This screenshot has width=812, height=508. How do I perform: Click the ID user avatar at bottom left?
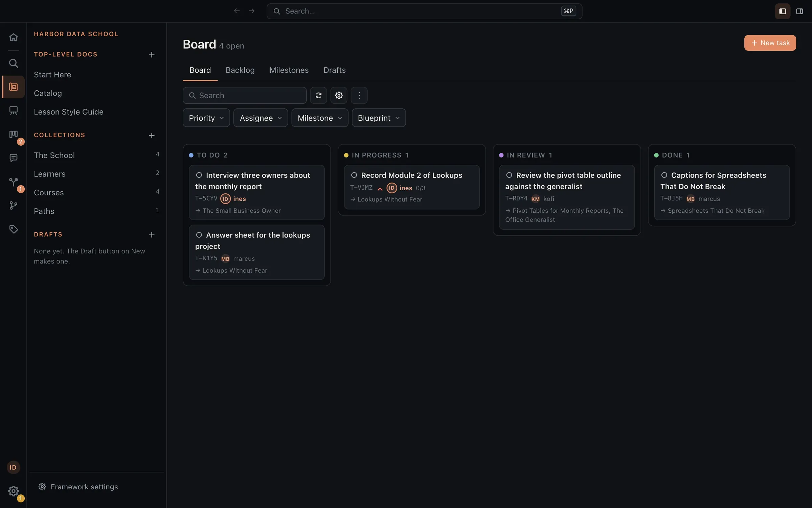[13, 467]
